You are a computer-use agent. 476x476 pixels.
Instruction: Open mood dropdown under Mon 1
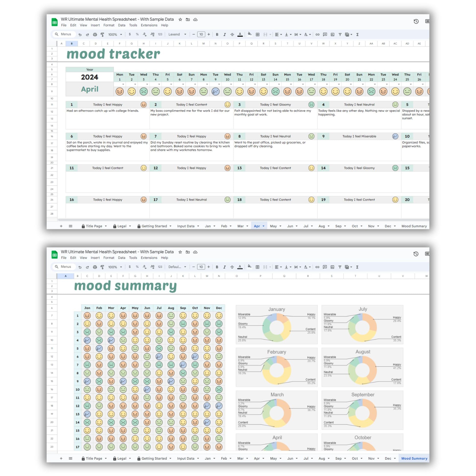coord(123,84)
